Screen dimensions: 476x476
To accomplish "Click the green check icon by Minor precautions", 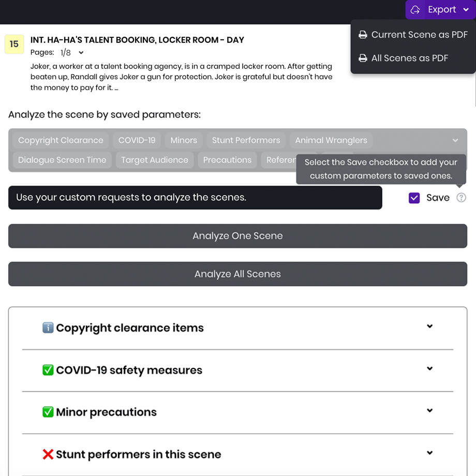I will 48,412.
